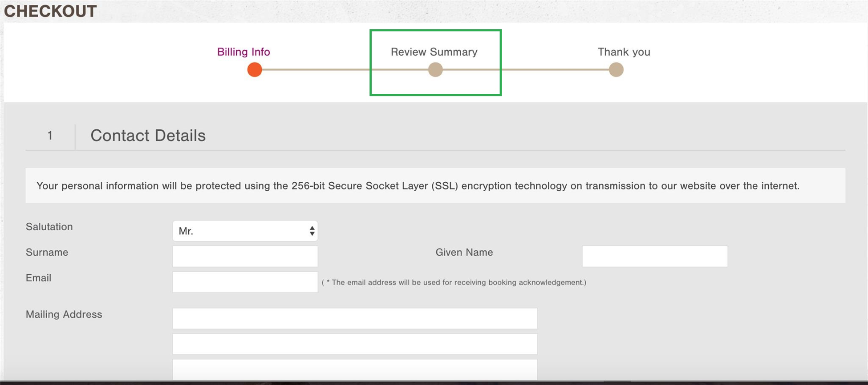Image resolution: width=868 pixels, height=385 pixels.
Task: Click the Contact Details section heading
Action: 148,136
